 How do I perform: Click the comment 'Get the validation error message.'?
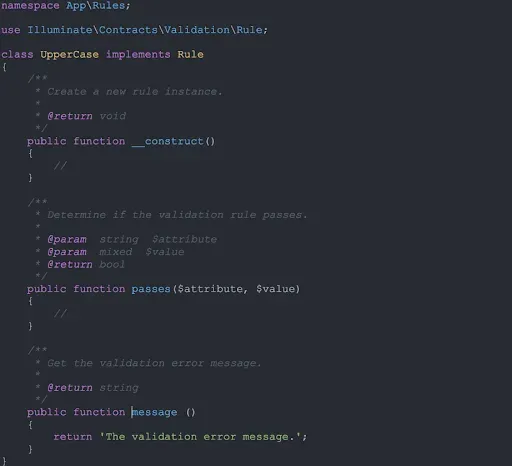coord(154,363)
